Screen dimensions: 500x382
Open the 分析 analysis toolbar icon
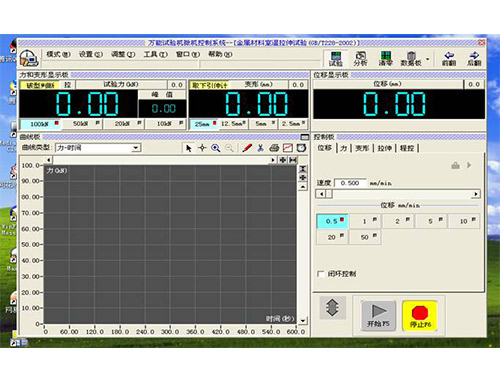click(360, 59)
